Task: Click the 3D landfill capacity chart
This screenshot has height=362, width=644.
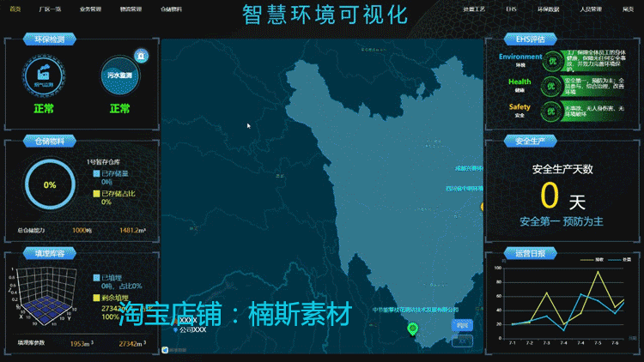Action: pyautogui.click(x=43, y=296)
